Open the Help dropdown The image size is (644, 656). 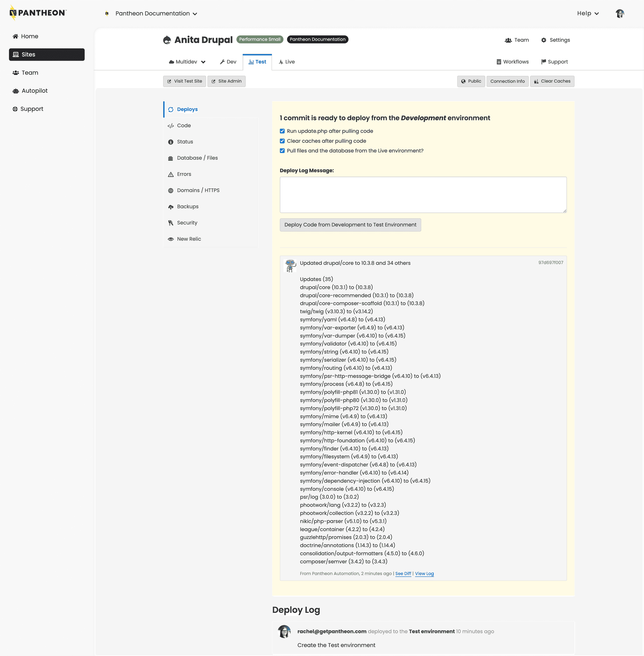[587, 13]
